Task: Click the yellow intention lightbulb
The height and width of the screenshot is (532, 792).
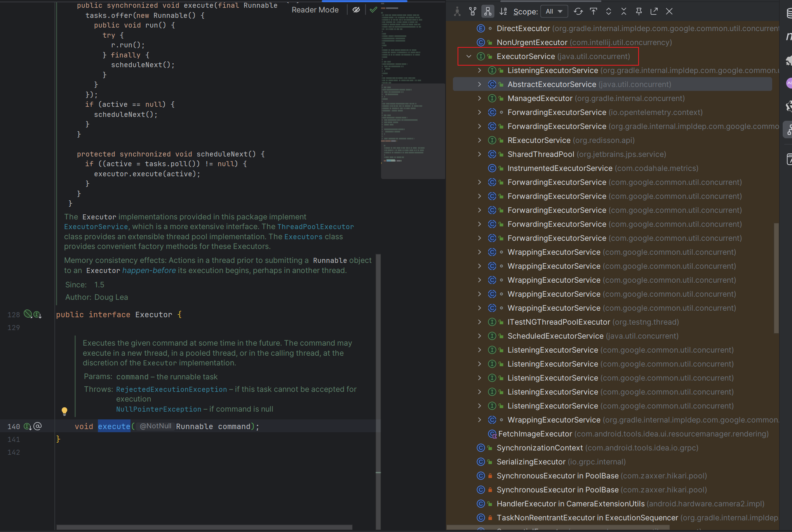Action: click(x=64, y=411)
